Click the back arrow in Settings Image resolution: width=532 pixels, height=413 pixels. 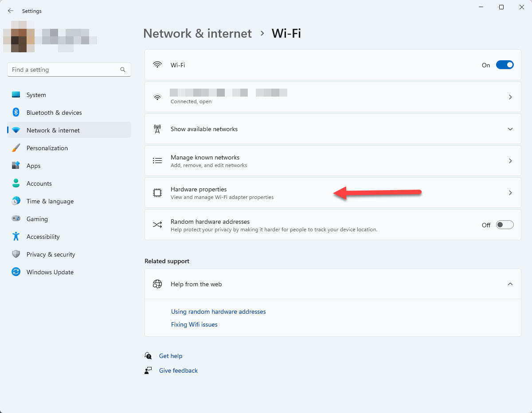point(11,11)
